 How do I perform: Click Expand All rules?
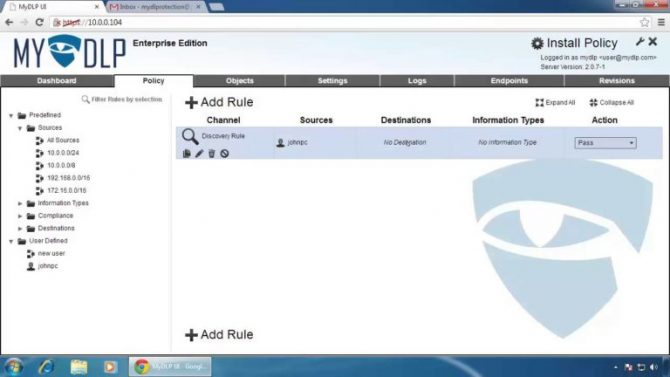tap(555, 103)
